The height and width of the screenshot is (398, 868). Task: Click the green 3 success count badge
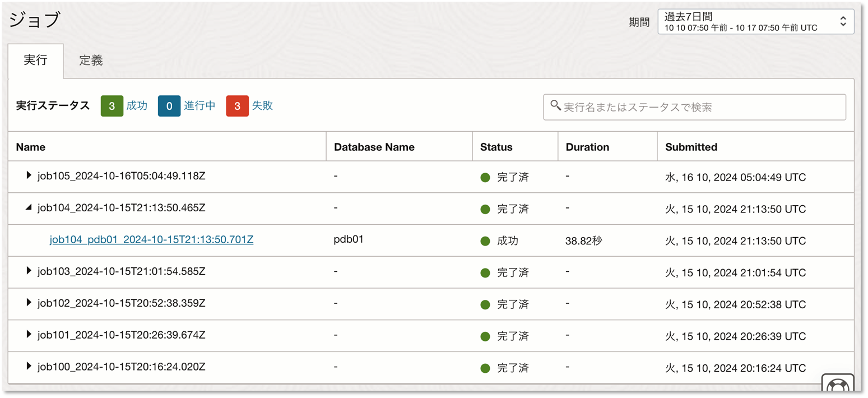[112, 106]
